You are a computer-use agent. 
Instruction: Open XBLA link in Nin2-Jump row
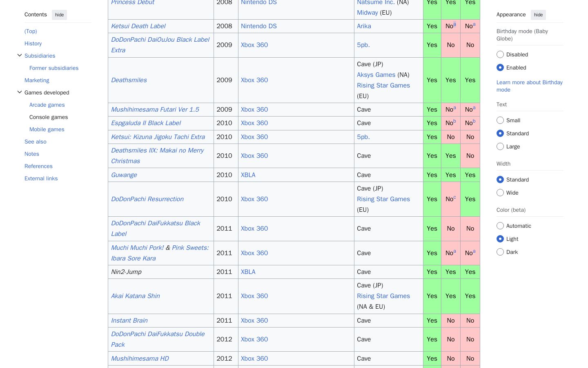tap(248, 272)
